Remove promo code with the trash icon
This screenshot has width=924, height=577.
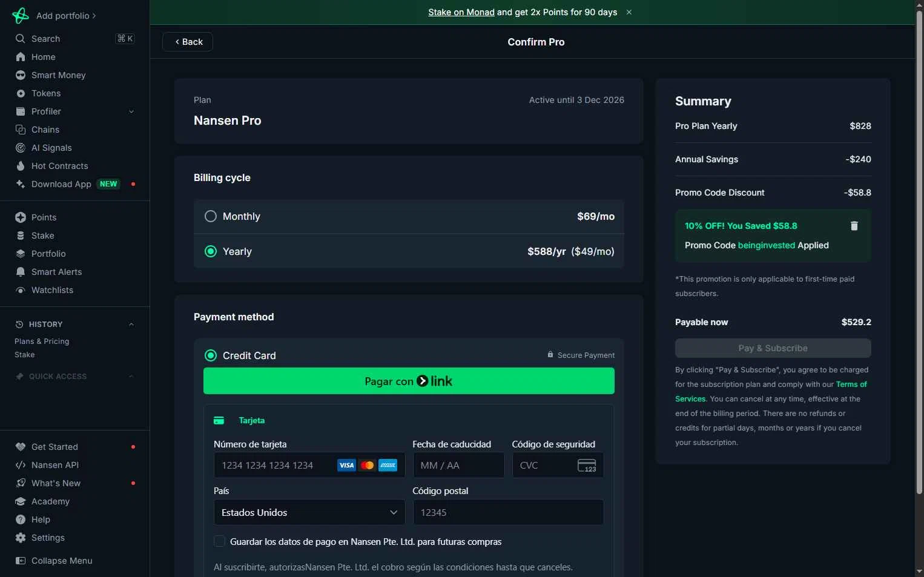[x=854, y=226]
